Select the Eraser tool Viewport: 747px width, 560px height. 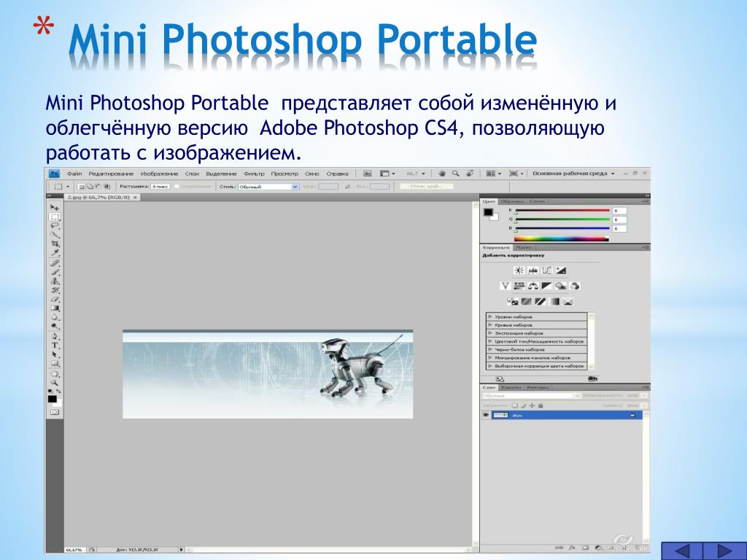coord(55,299)
